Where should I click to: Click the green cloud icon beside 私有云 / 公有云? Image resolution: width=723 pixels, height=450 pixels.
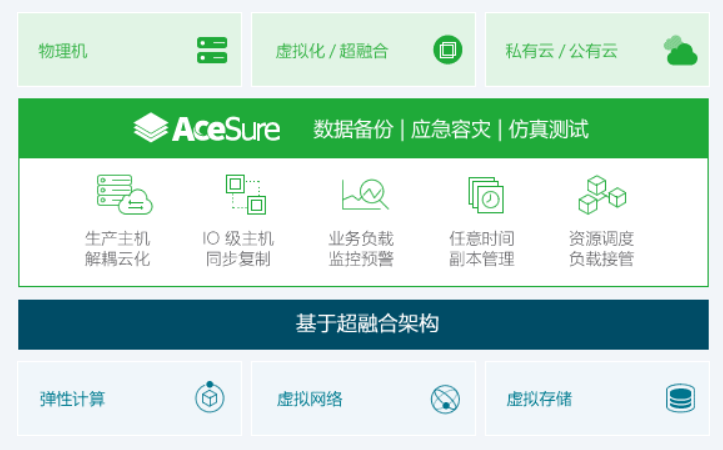click(680, 50)
